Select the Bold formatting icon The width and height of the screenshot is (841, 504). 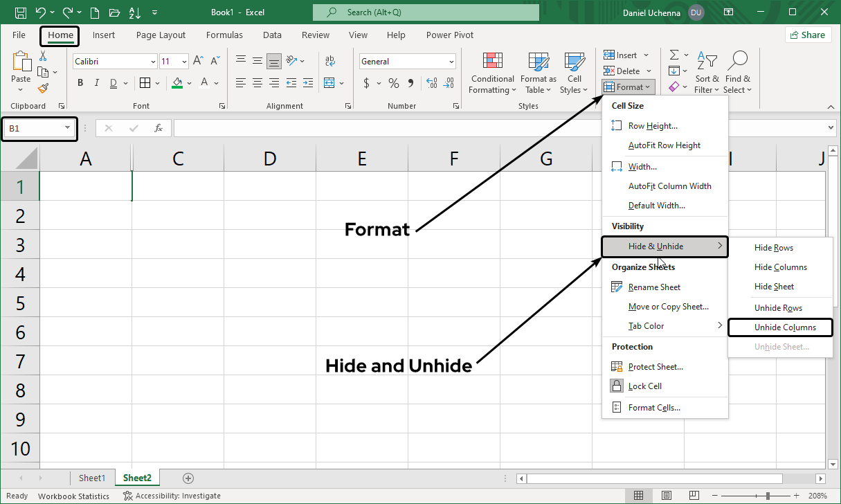[x=80, y=82]
